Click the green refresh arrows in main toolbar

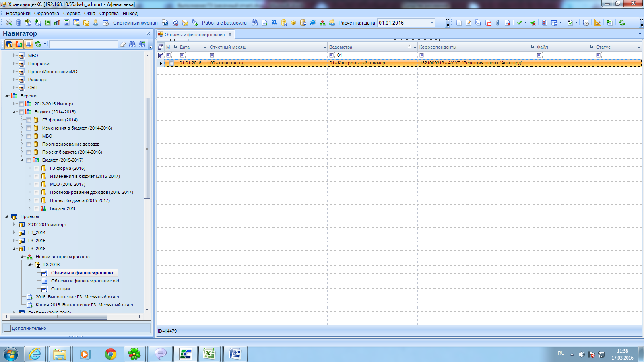coord(622,23)
